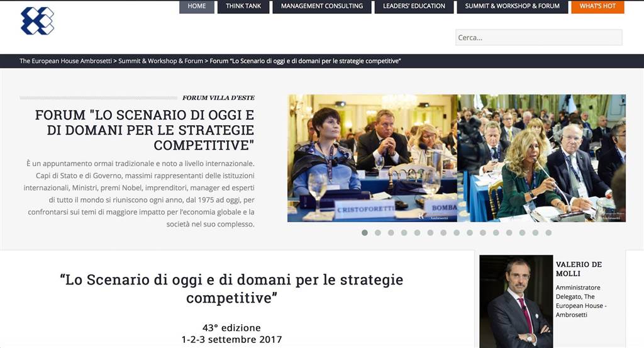The width and height of the screenshot is (644, 348).
Task: Follow The European House Ambrosetti breadcrumb
Action: (x=65, y=61)
